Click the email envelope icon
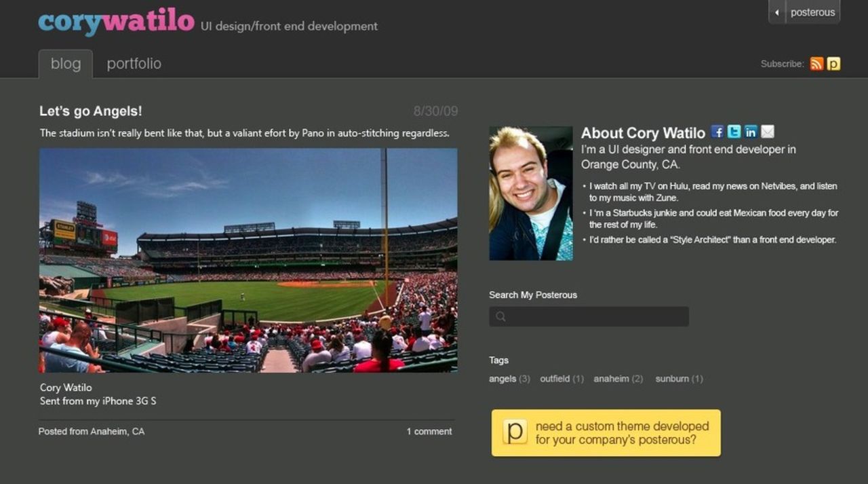 tap(767, 132)
